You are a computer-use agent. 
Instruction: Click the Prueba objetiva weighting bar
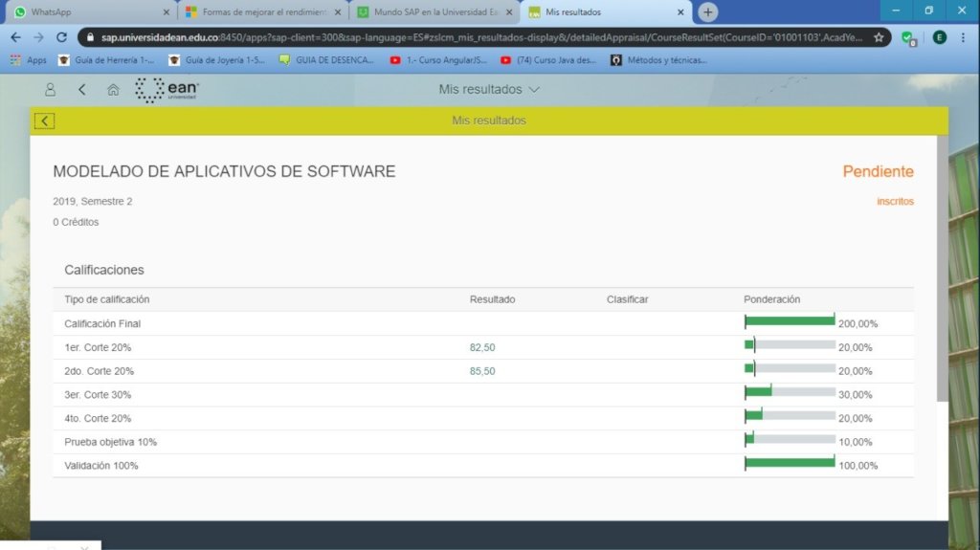[x=790, y=439]
